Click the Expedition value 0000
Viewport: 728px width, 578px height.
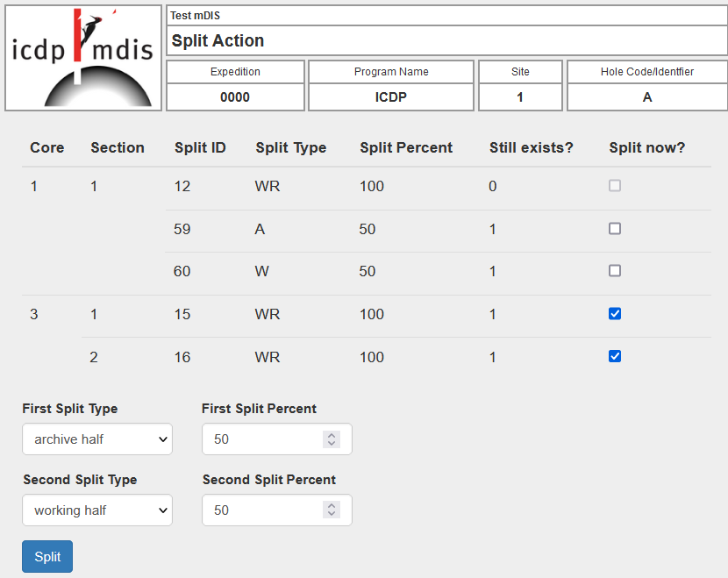[235, 97]
